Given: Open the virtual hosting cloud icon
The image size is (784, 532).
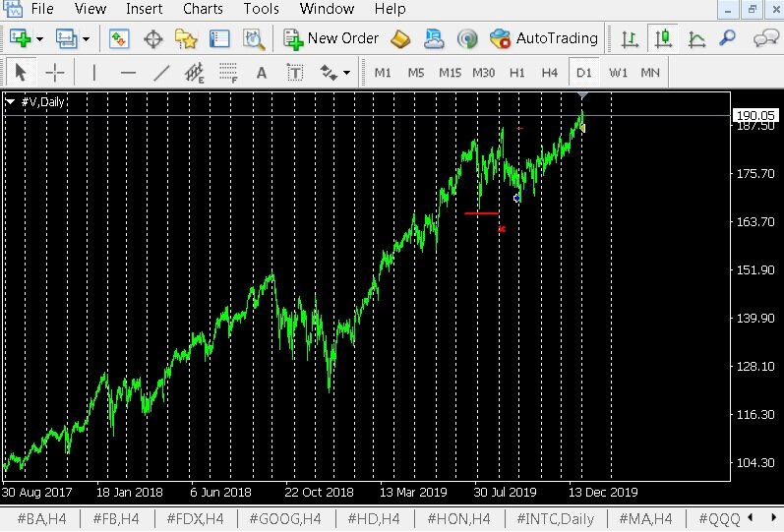Looking at the screenshot, I should point(434,38).
